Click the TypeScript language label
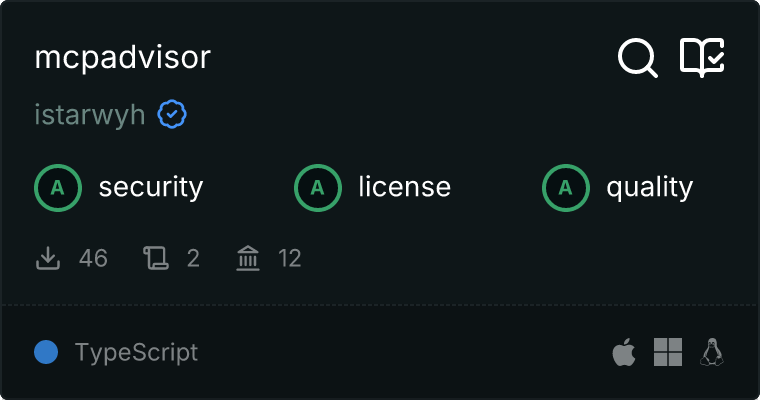Viewport: 760px width, 400px height. [x=136, y=352]
